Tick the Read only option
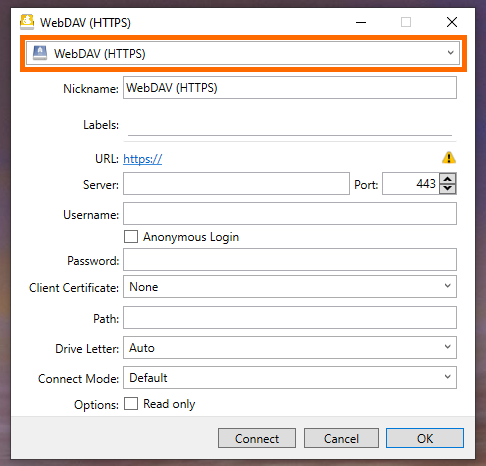Screen dimensions: 486x466 point(131,403)
